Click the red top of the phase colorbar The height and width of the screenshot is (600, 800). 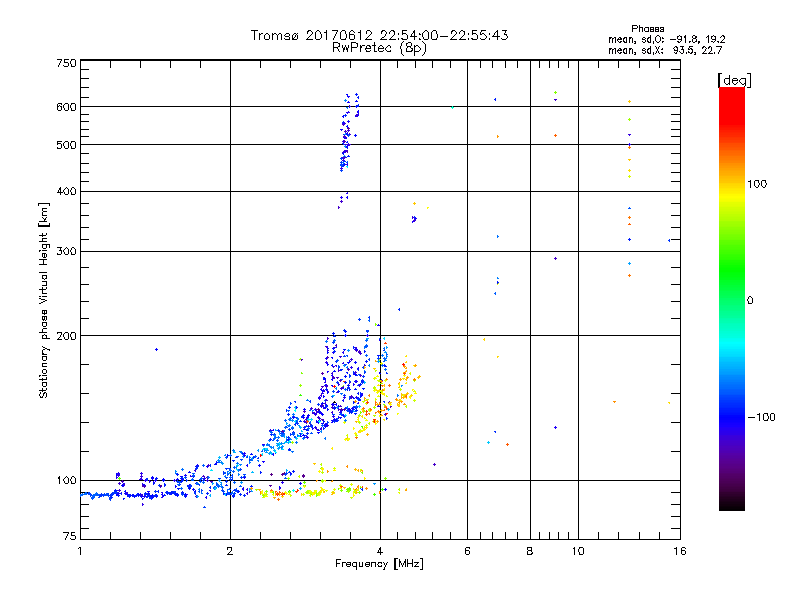pyautogui.click(x=732, y=98)
